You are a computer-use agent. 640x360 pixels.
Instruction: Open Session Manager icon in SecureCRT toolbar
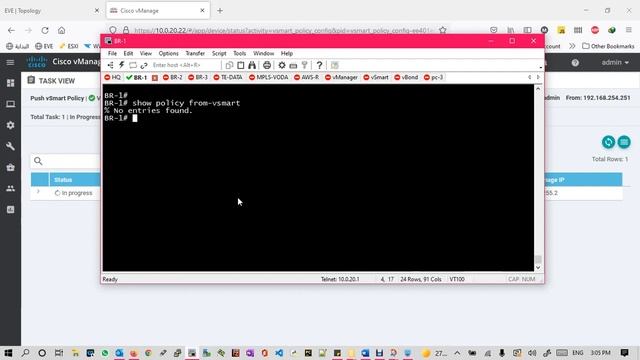pyautogui.click(x=110, y=65)
